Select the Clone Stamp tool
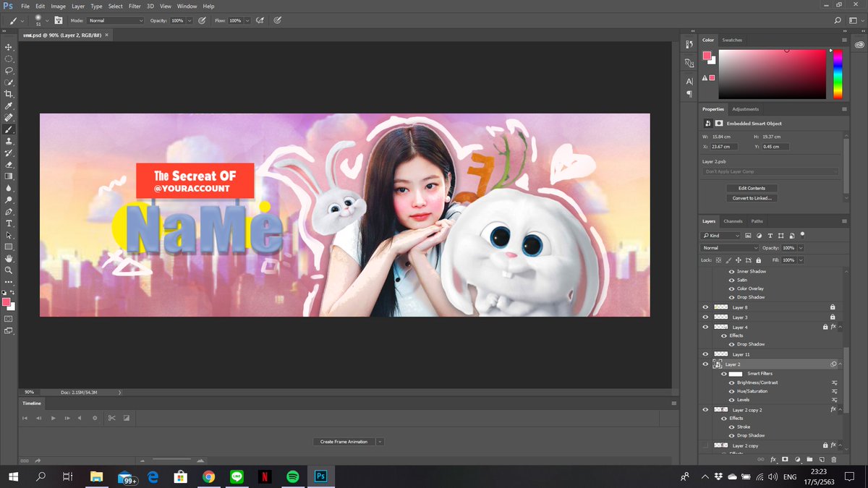 click(x=9, y=142)
